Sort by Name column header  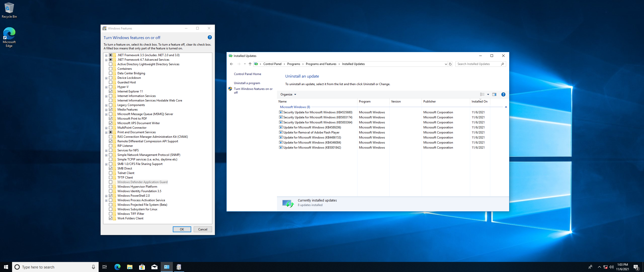coord(317,101)
